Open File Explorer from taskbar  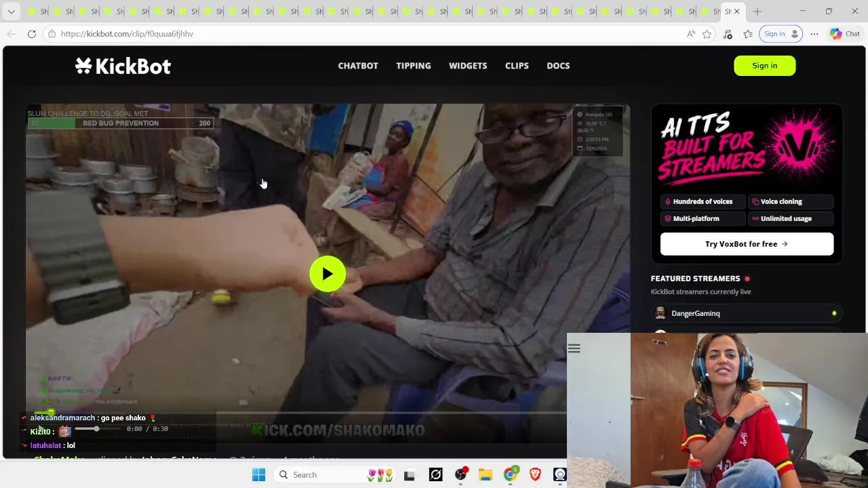pyautogui.click(x=486, y=474)
